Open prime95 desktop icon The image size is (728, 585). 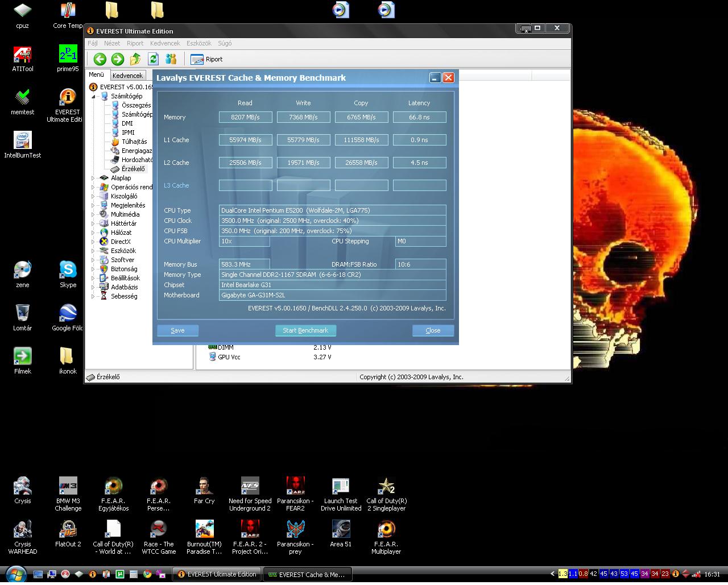[x=68, y=59]
